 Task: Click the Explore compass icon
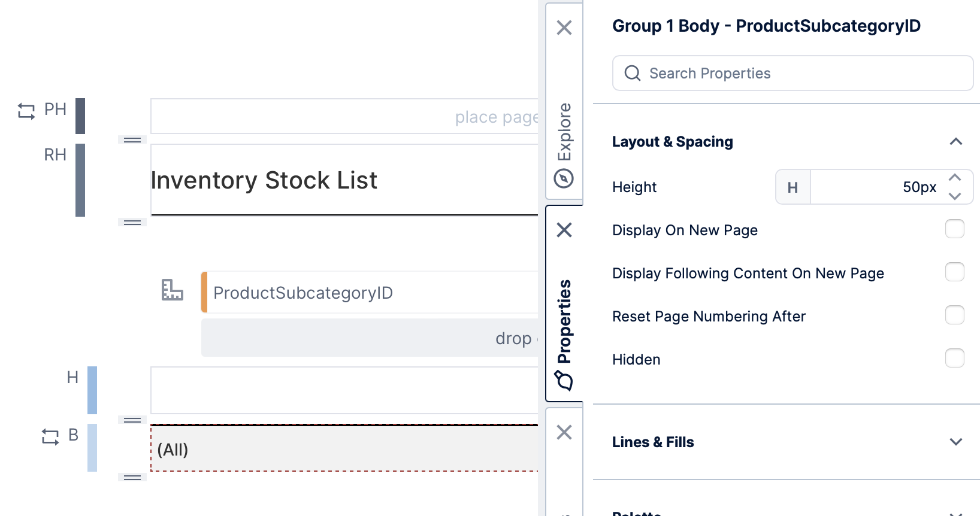(564, 178)
